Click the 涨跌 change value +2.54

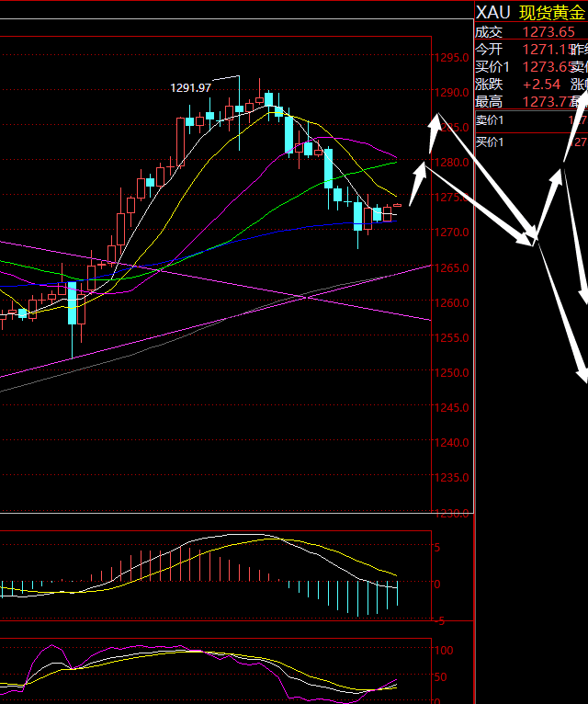click(x=542, y=85)
